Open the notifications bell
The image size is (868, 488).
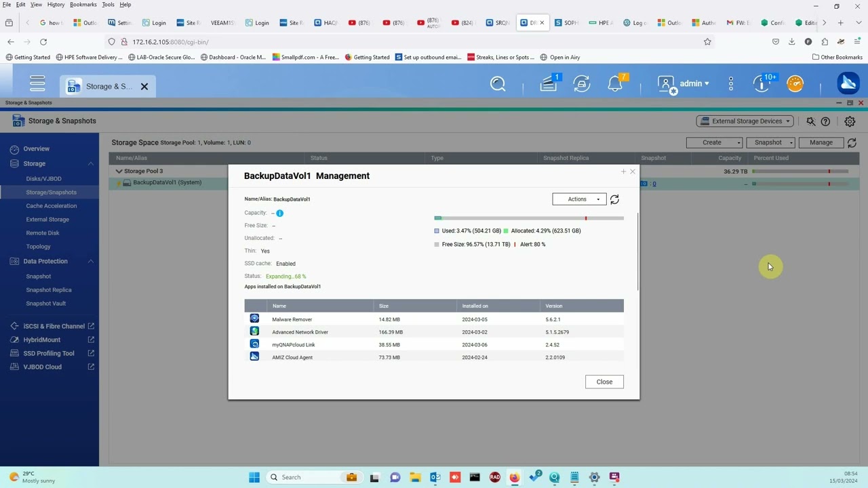615,83
